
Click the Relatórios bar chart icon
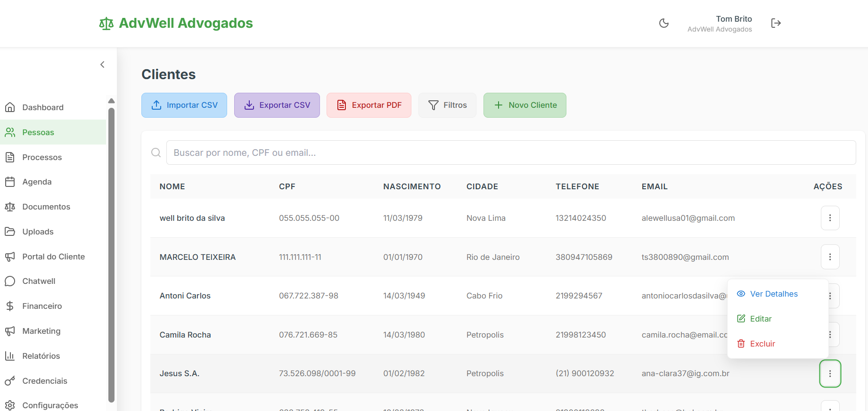10,356
